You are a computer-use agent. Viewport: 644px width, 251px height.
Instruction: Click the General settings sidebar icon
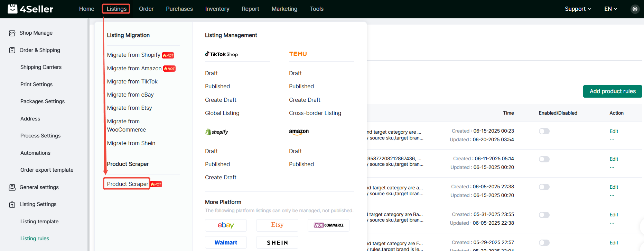(12, 187)
